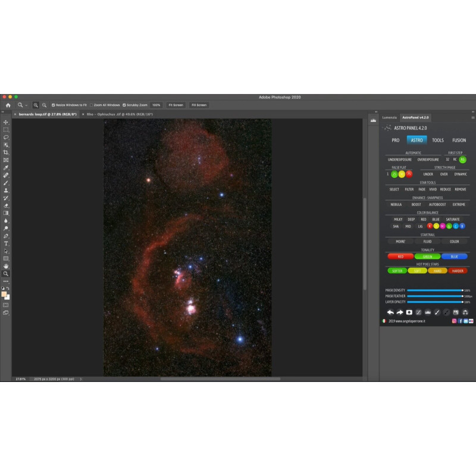Click the Fit Screen button
The width and height of the screenshot is (476, 476).
(x=176, y=105)
